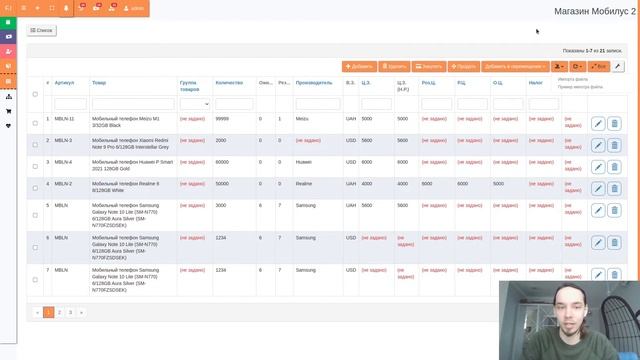
Task: Delete row 2 MBLN-3 with trash icon
Action: click(x=614, y=145)
